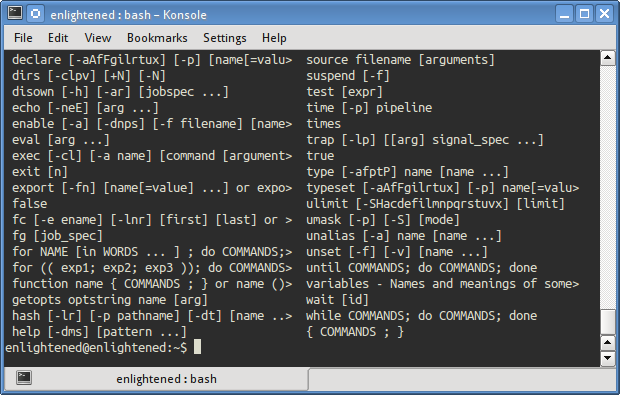This screenshot has width=620, height=395.
Task: Open the Help menu
Action: (x=274, y=38)
